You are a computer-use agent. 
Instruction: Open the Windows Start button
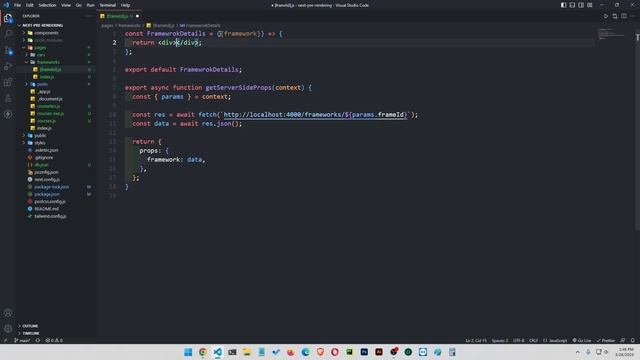point(188,352)
